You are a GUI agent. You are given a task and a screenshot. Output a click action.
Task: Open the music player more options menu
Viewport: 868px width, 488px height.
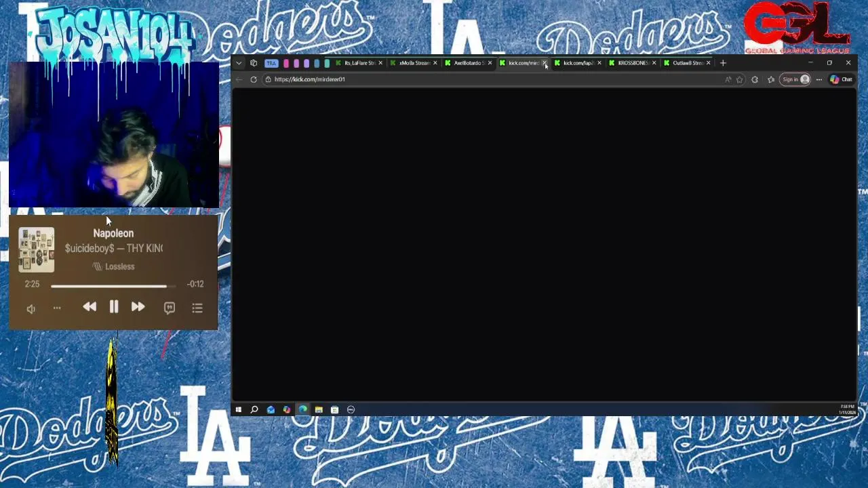pyautogui.click(x=57, y=308)
